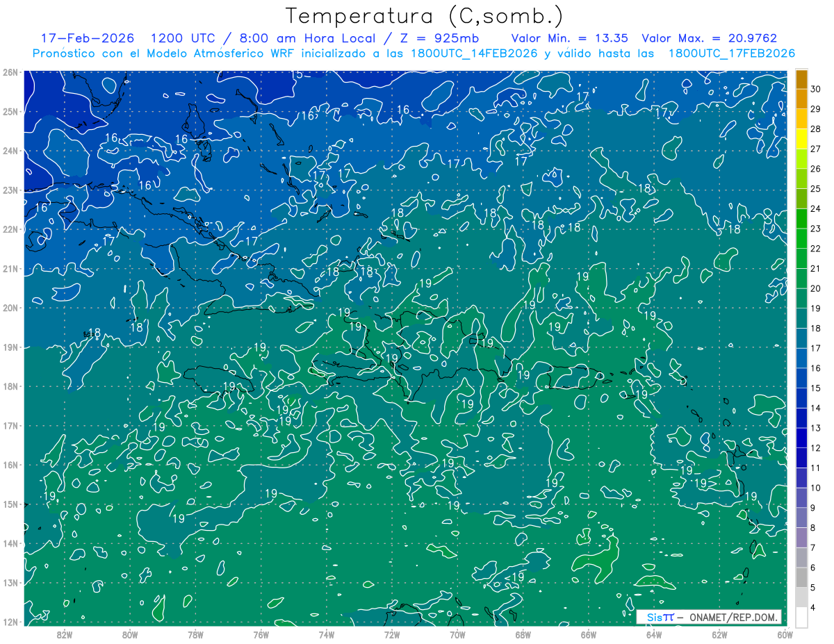Click the "ONAMET/REP.DOM." credit label

coord(733,617)
